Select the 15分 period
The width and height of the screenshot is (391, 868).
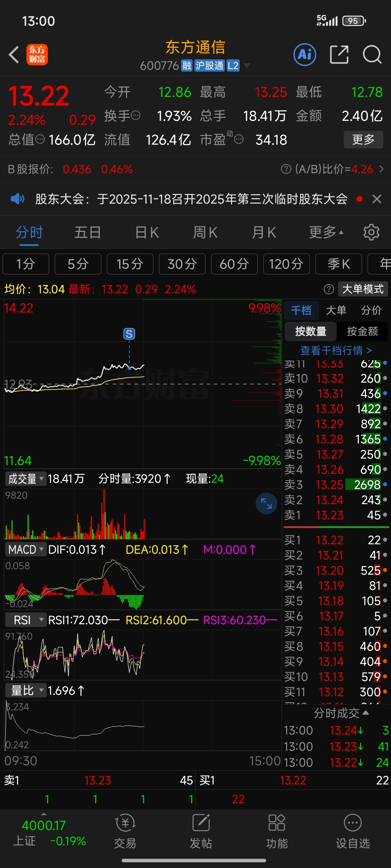[130, 264]
